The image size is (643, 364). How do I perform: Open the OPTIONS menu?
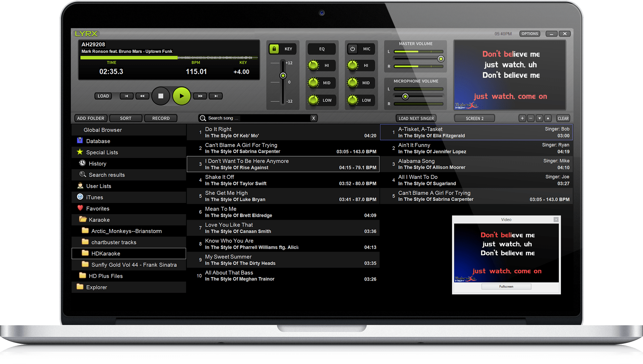point(530,34)
